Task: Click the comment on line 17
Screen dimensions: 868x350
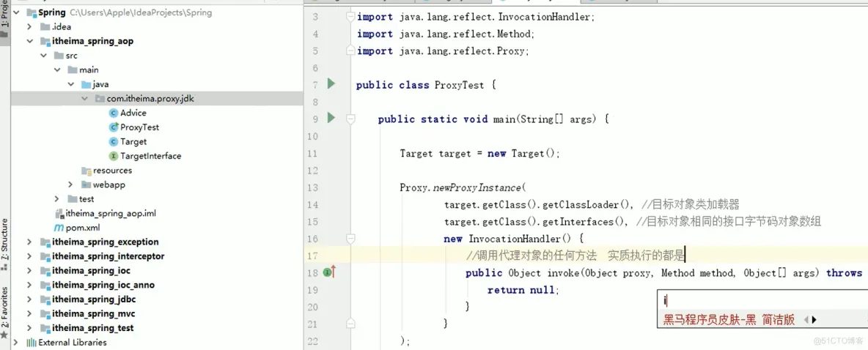Action: [575, 255]
